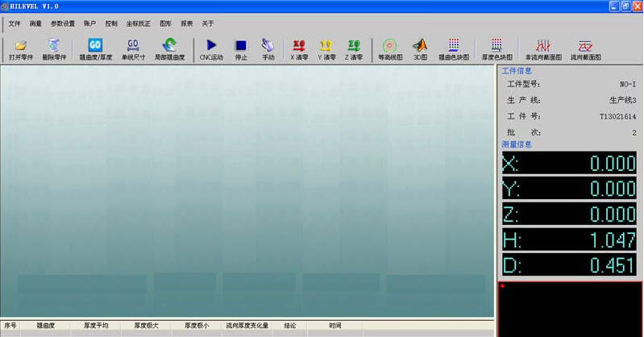Switch to 手动 manual mode
Image resolution: width=644 pixels, height=337 pixels.
click(x=268, y=50)
